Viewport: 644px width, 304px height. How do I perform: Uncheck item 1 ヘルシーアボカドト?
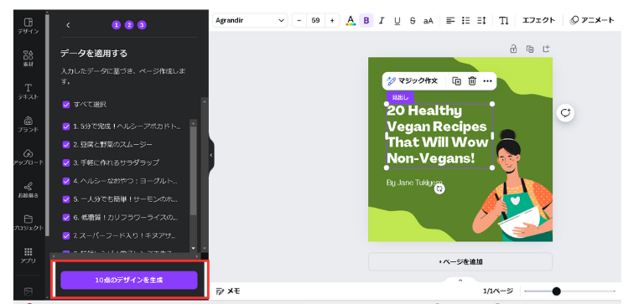(x=66, y=126)
